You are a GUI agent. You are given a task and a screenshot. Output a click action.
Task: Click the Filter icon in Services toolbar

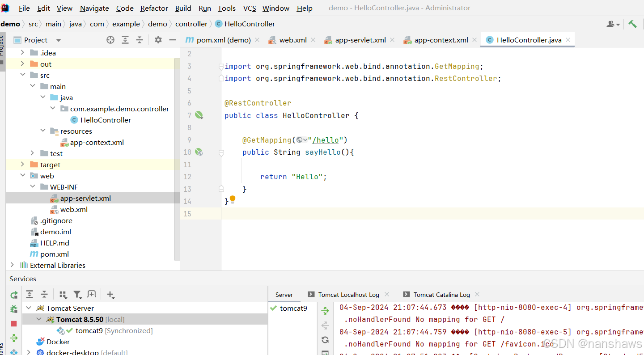click(x=77, y=294)
